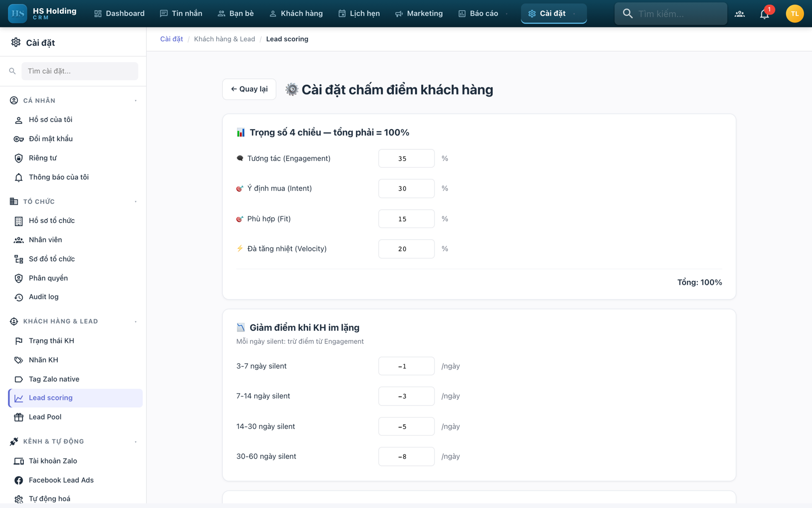
Task: Edit the 7-14 ngày silent penalty field
Action: [407, 396]
